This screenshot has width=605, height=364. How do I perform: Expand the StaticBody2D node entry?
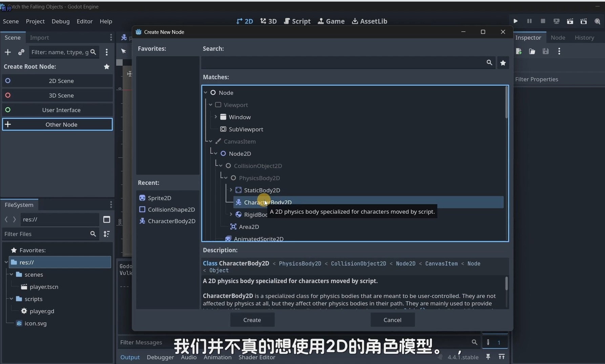tap(231, 190)
